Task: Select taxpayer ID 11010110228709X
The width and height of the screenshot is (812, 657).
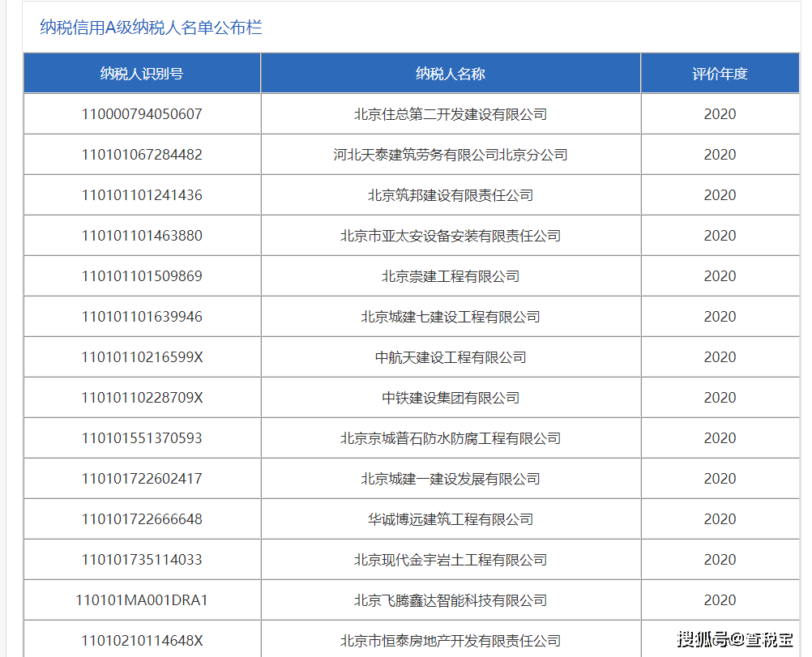Action: click(142, 398)
